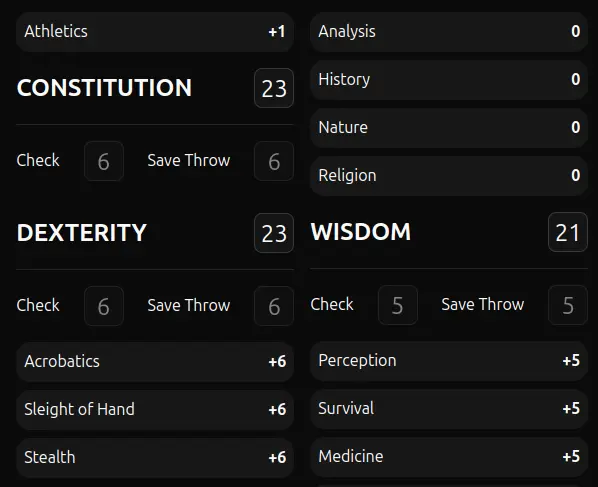598x487 pixels.
Task: Select the Medicine skill row
Action: 449,457
